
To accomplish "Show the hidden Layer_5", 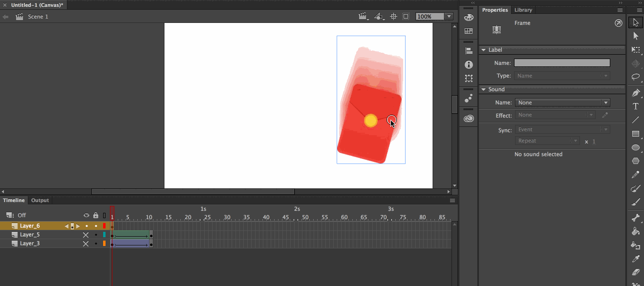I will (x=86, y=235).
